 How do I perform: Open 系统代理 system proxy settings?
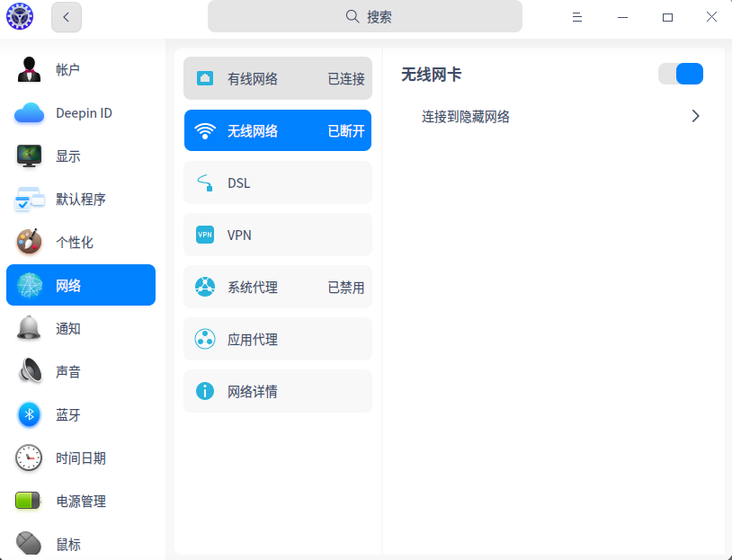[277, 288]
